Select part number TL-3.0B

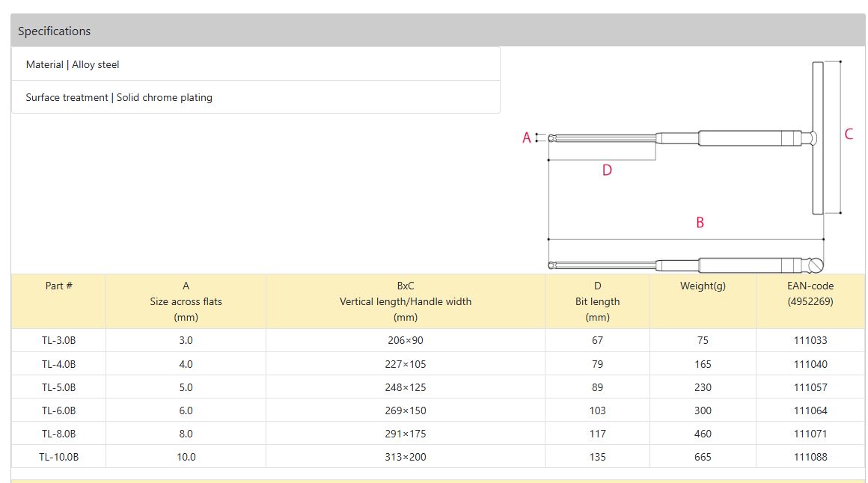[x=58, y=340]
